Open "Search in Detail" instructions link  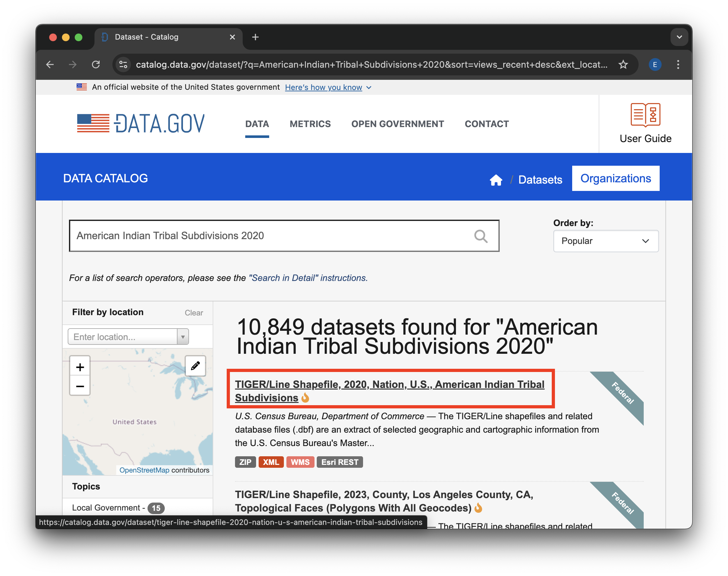point(308,278)
